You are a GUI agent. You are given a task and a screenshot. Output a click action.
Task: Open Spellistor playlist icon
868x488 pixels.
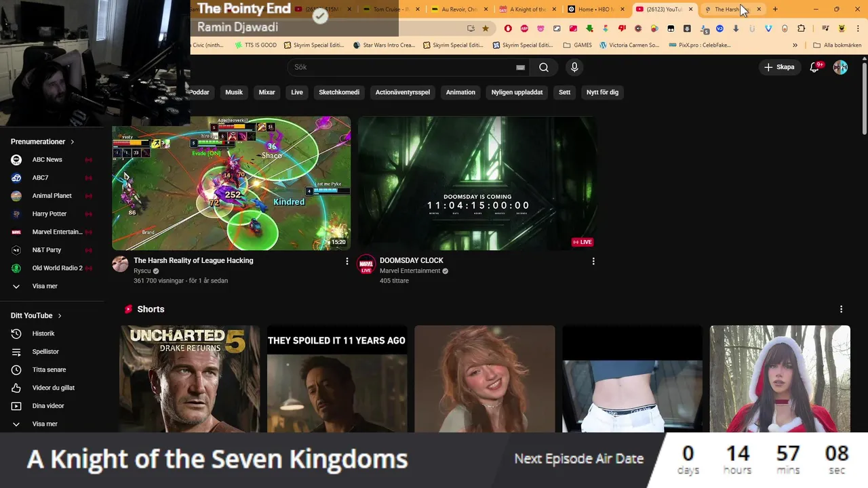(x=16, y=352)
